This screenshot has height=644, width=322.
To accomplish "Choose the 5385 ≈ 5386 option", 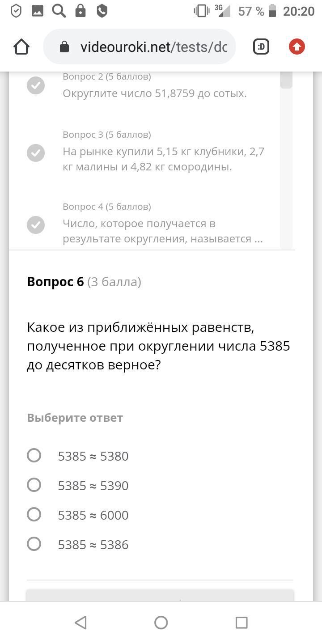I will point(34,544).
